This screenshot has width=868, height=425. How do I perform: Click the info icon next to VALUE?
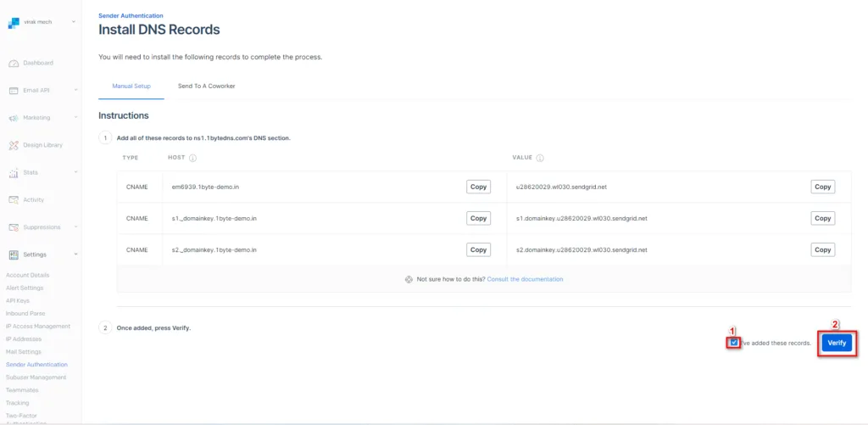coord(540,158)
